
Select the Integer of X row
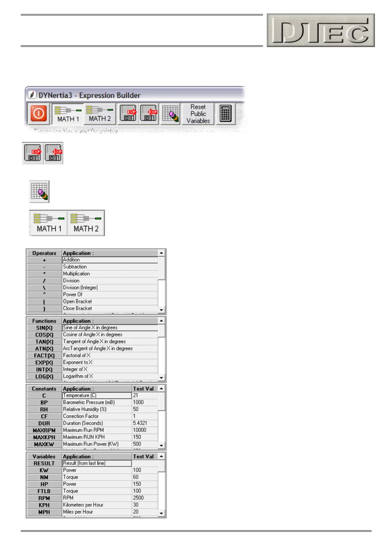[x=92, y=369]
